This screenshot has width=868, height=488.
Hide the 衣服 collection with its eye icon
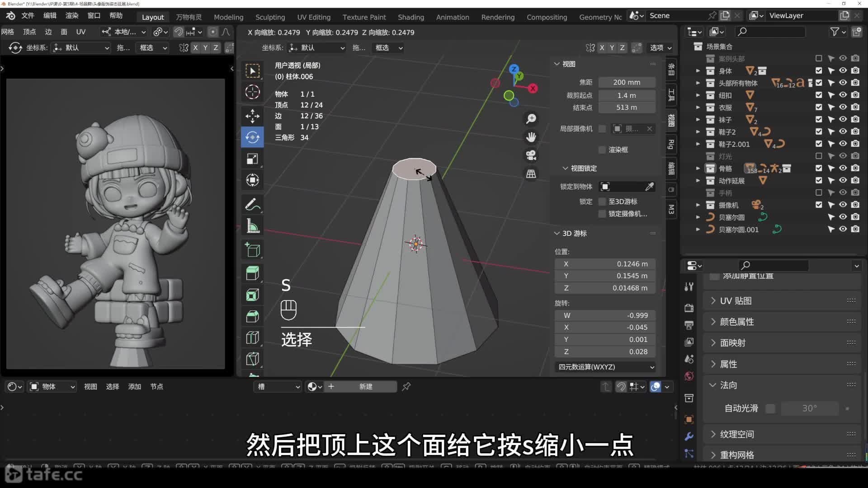click(x=843, y=107)
